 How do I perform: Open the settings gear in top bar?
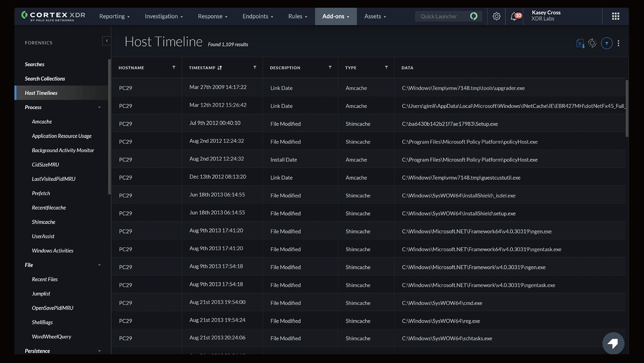click(496, 16)
